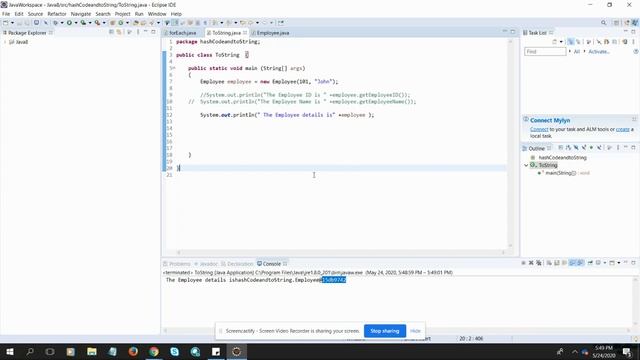640x360 pixels.
Task: Open the Refactor menu
Action: pos(57,14)
